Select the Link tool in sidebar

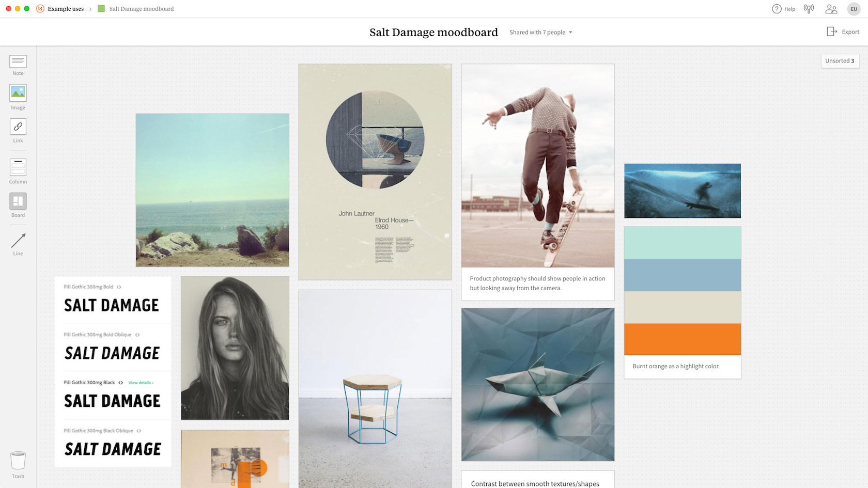(x=18, y=127)
